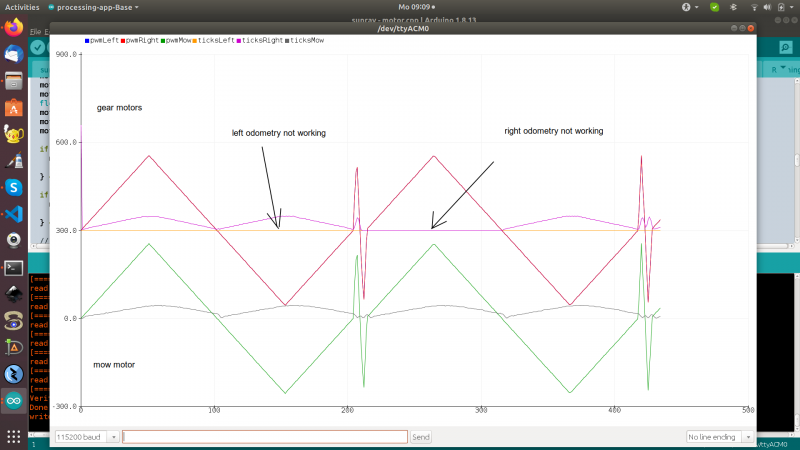Screen dimensions: 800x450
Task: Click Activities in the top bar
Action: pyautogui.click(x=22, y=7)
